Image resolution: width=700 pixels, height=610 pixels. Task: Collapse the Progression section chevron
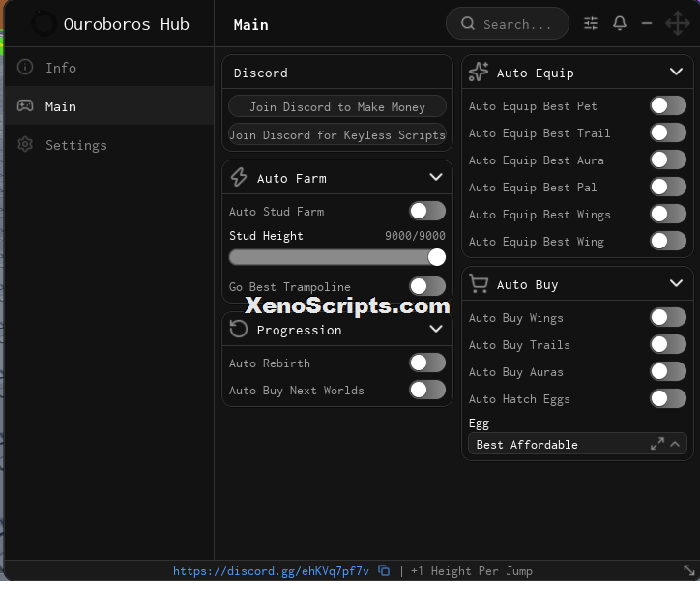click(x=436, y=329)
